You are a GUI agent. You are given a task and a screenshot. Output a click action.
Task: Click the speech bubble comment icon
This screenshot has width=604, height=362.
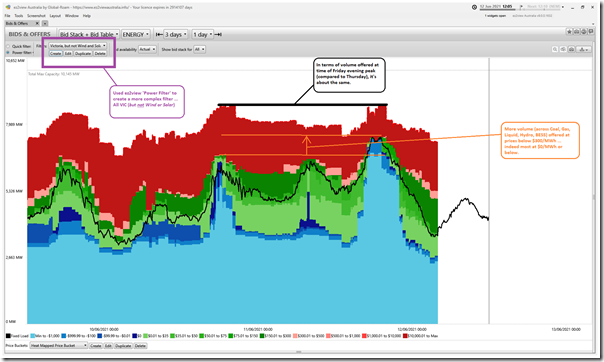click(591, 32)
